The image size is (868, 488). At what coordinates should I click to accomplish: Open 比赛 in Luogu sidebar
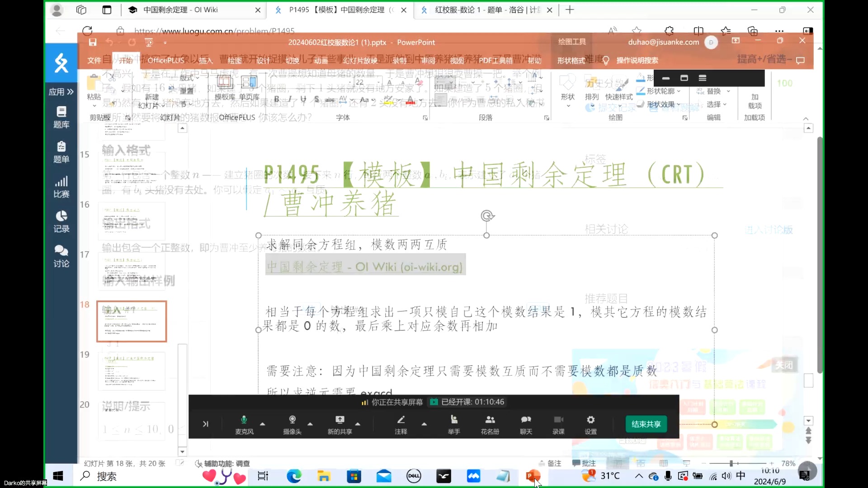[61, 187]
